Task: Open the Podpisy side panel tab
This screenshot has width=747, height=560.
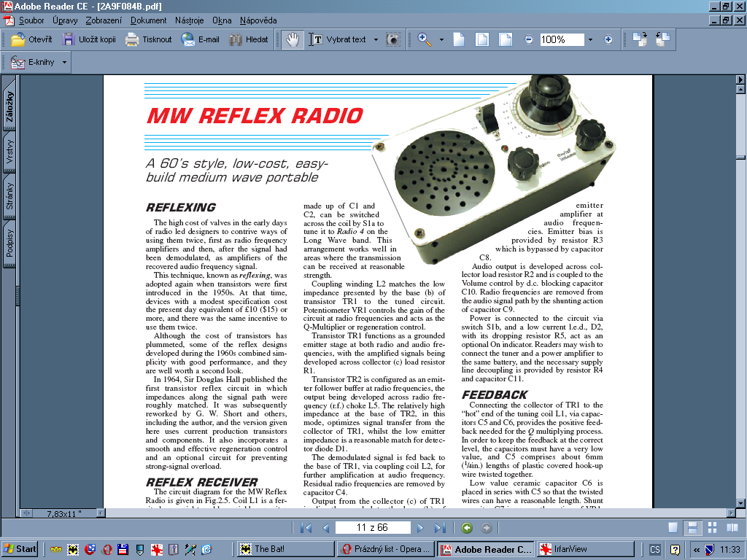Action: tap(9, 243)
